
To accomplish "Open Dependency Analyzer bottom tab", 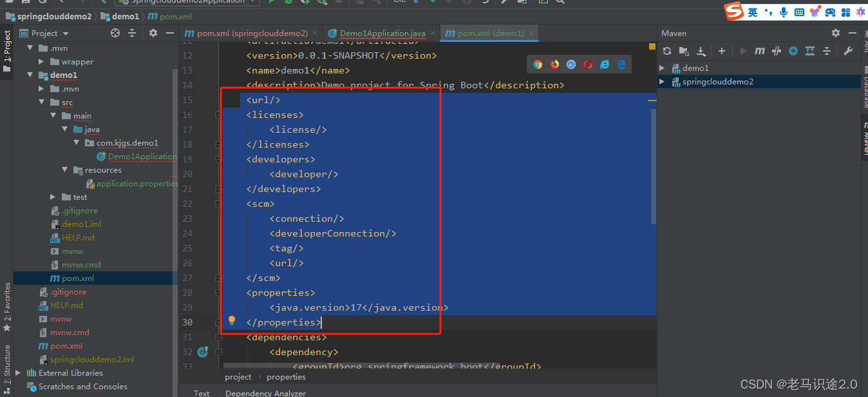I will [265, 392].
